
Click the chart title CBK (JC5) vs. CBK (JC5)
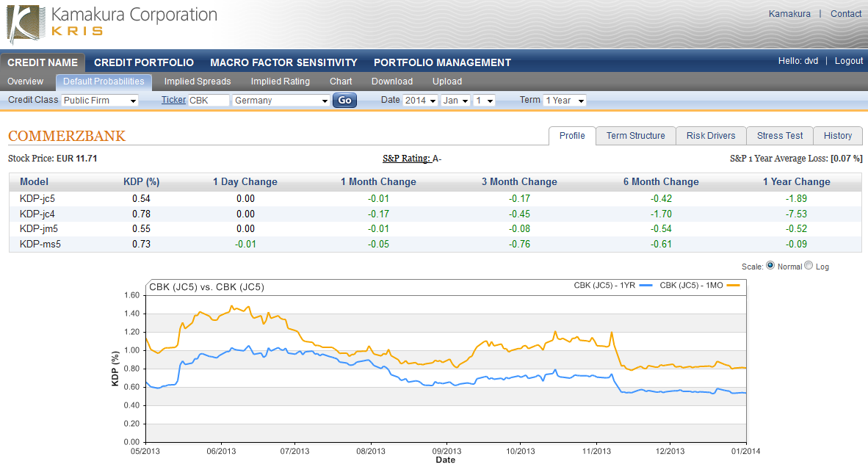(x=206, y=287)
